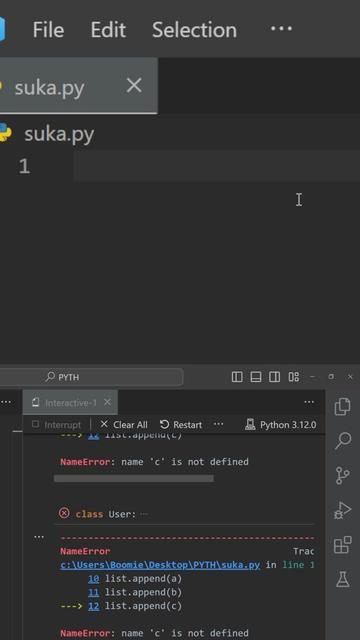Click suka.py in the breadcrumb
The width and height of the screenshot is (360, 640).
[x=59, y=134]
